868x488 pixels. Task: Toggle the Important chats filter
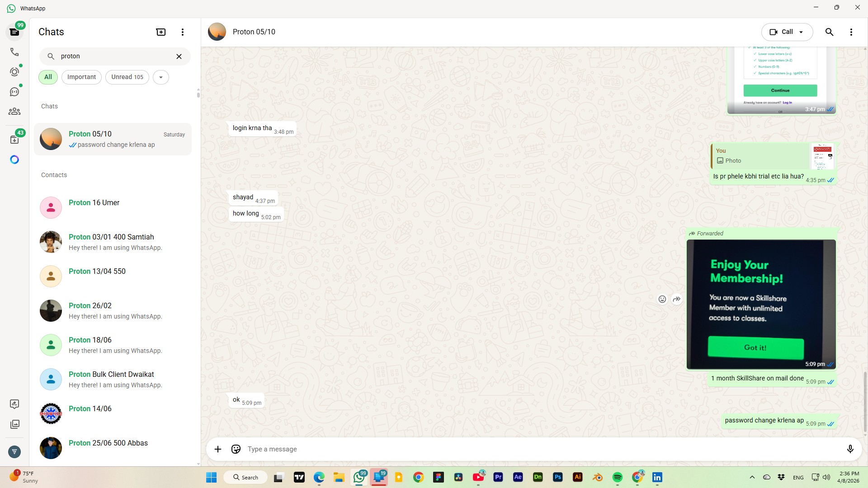coord(81,77)
